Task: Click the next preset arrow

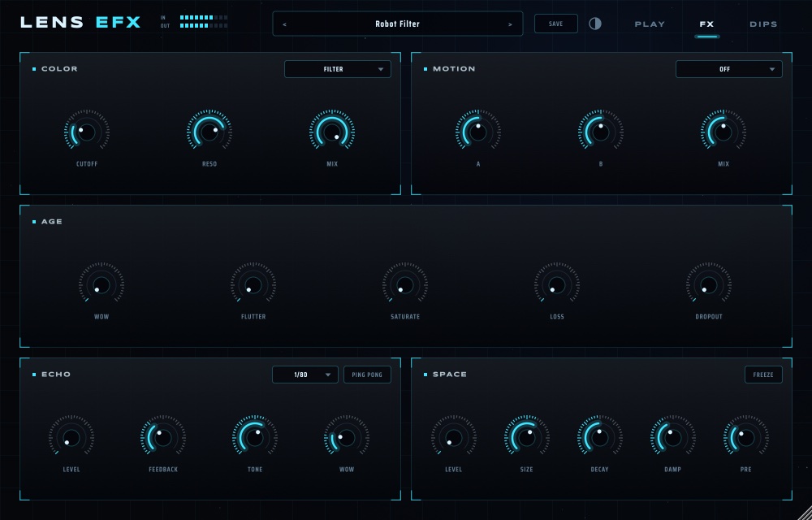Action: tap(510, 24)
